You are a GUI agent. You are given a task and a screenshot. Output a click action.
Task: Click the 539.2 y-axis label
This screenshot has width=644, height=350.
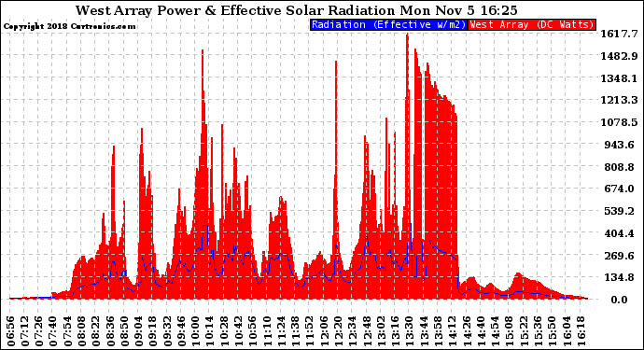(x=619, y=211)
